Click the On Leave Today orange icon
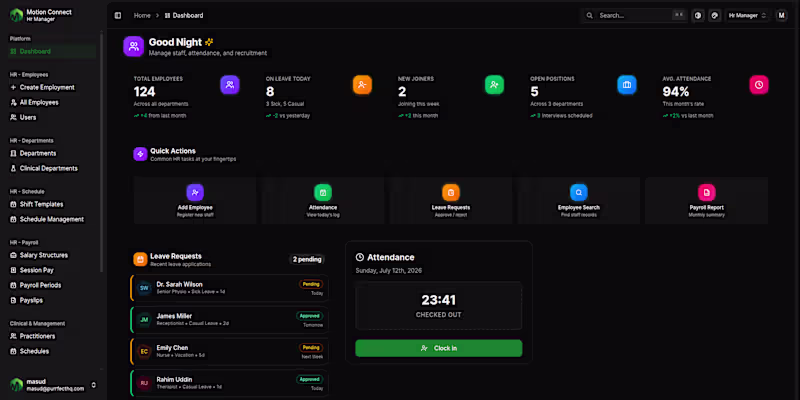The width and height of the screenshot is (800, 400). pyautogui.click(x=362, y=85)
